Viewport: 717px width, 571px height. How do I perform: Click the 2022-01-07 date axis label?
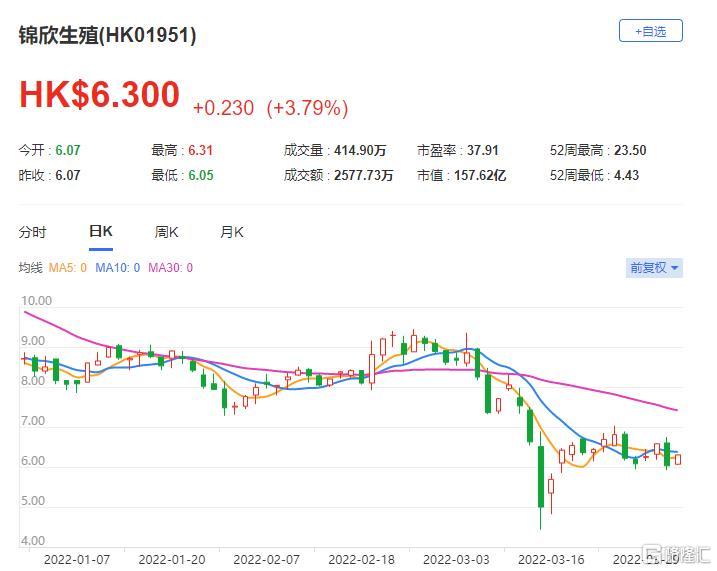[77, 560]
